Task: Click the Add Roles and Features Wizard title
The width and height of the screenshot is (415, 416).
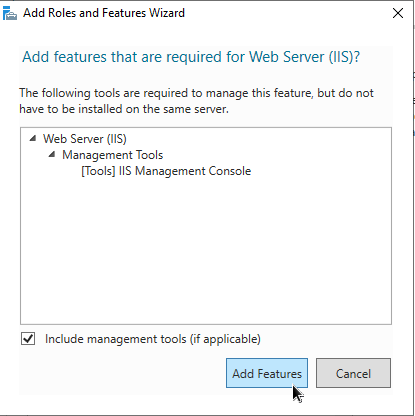Action: pos(104,13)
